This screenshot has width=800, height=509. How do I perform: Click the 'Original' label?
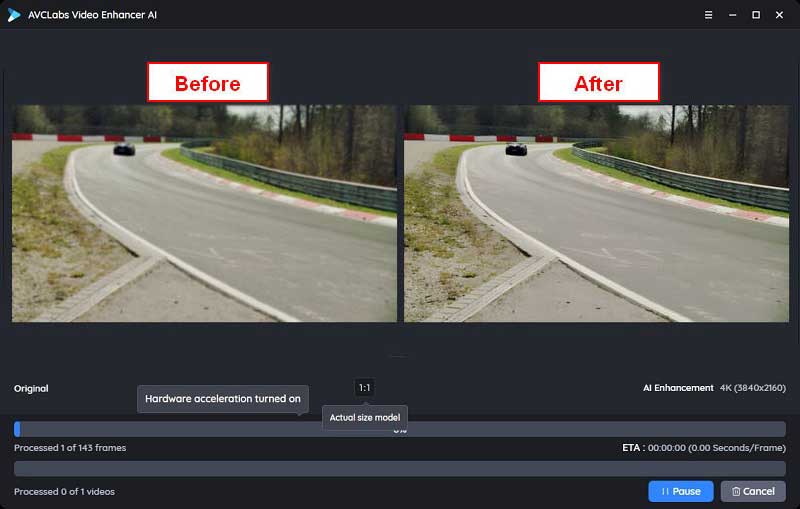coord(31,388)
